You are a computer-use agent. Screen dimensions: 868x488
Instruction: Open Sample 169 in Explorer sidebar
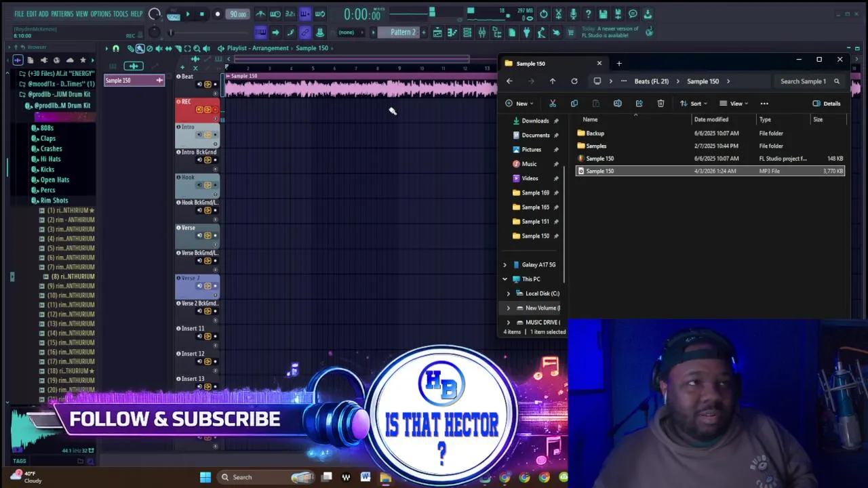point(535,193)
